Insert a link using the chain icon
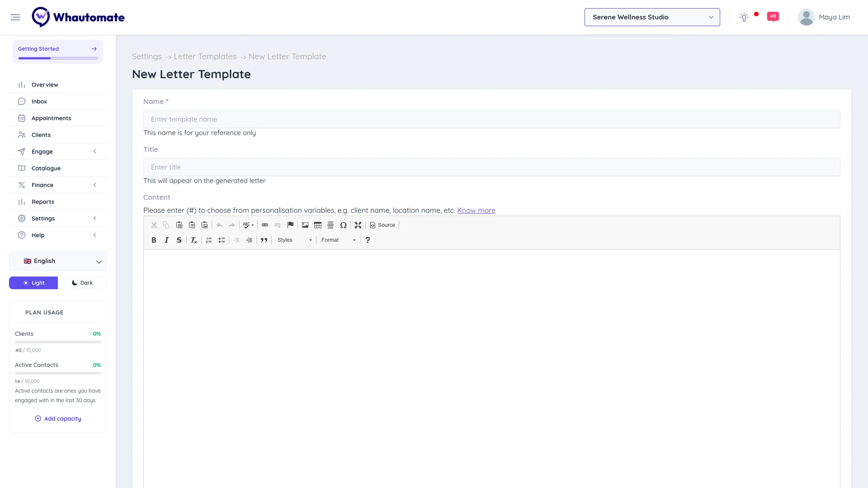Image resolution: width=868 pixels, height=488 pixels. [x=265, y=225]
